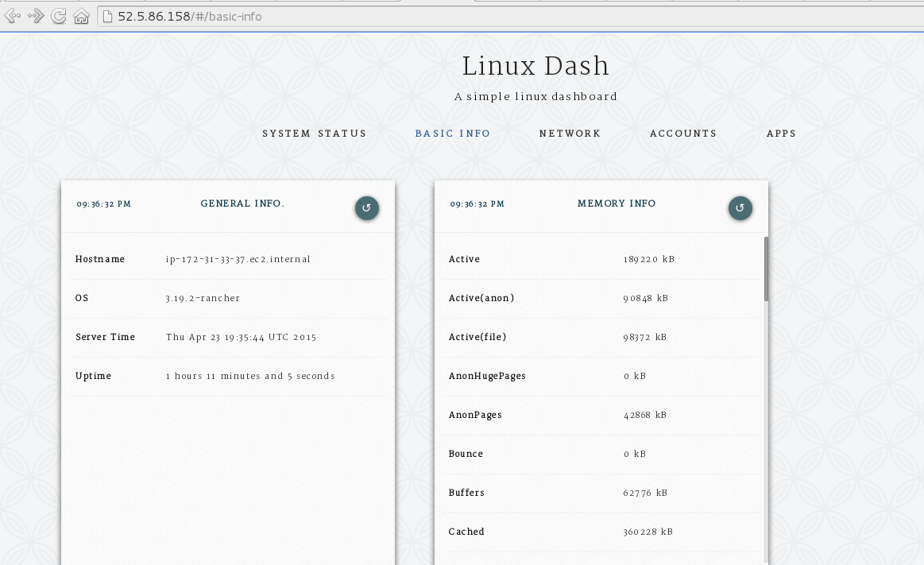Select the Hostname row value
This screenshot has width=924, height=565.
click(x=238, y=259)
